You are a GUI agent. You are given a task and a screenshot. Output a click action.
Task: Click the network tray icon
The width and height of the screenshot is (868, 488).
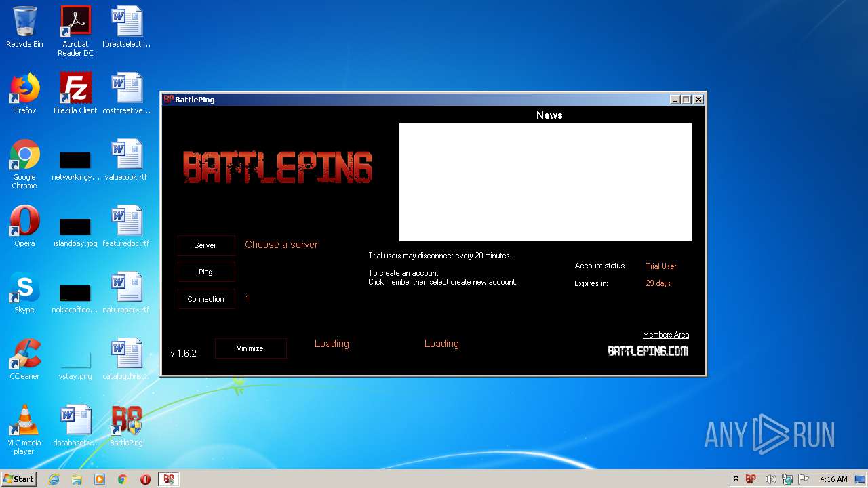[787, 479]
